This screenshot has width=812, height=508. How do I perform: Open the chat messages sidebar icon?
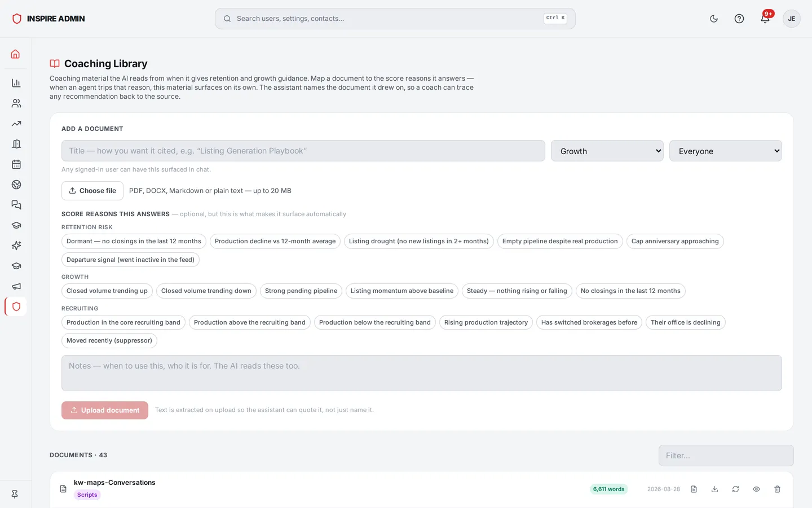16,205
